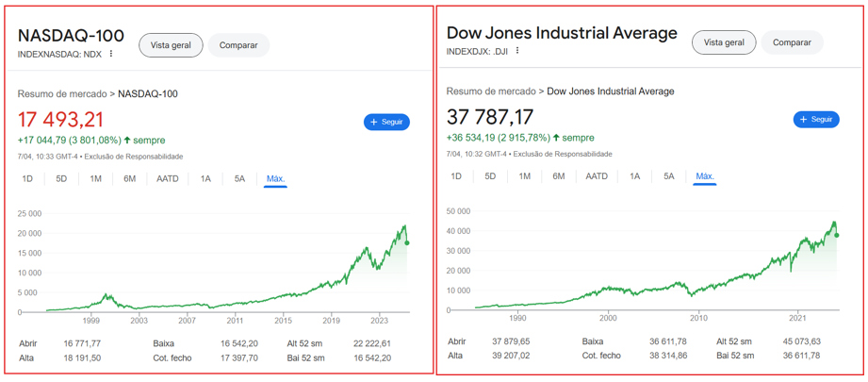Follow the NASDAQ-100 index

tap(386, 122)
